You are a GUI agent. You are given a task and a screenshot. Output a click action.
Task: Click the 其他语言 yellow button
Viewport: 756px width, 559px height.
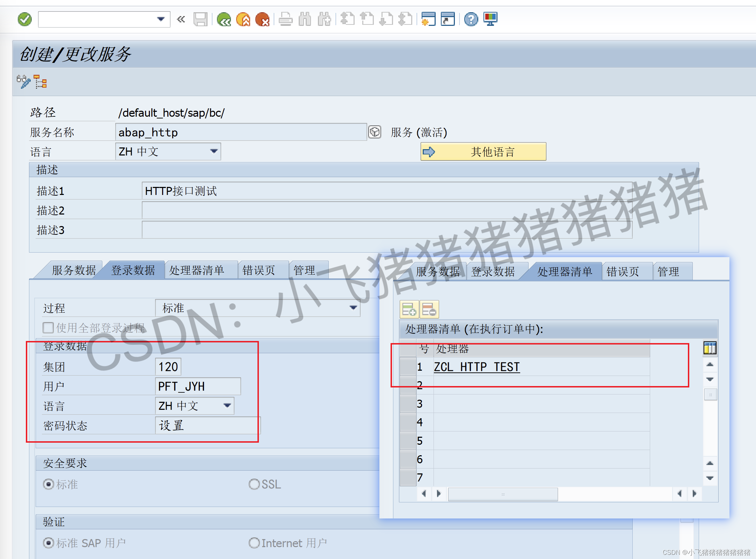coord(483,151)
